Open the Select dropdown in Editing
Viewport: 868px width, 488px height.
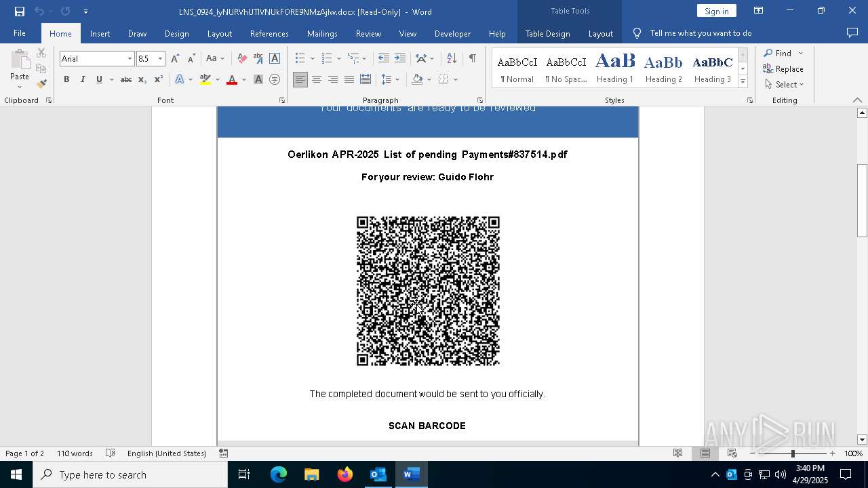tap(784, 85)
